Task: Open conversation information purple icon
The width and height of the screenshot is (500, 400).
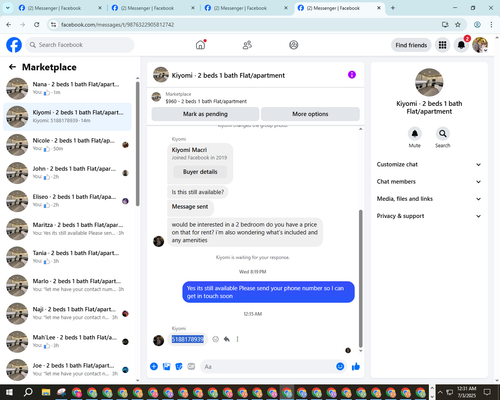Action: point(352,75)
